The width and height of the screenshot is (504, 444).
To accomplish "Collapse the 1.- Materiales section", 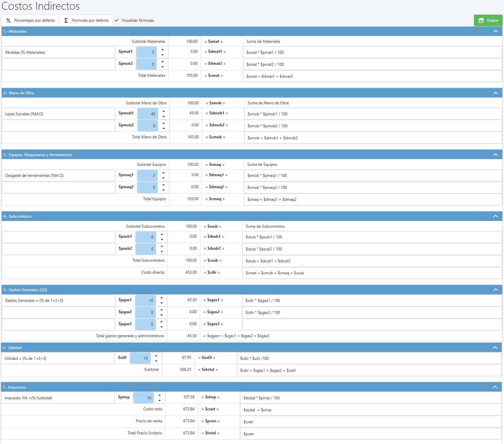I will [x=495, y=31].
